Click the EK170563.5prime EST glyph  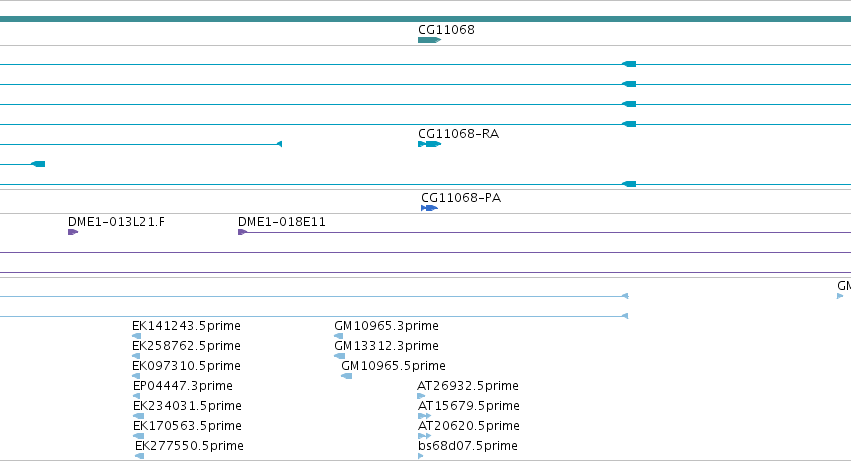(x=138, y=436)
